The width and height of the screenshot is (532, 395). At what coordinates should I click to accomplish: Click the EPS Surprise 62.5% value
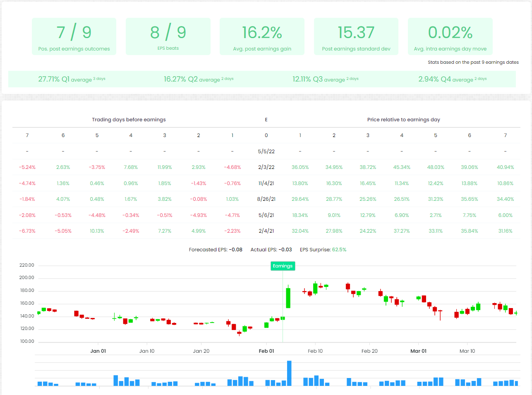[x=339, y=250]
